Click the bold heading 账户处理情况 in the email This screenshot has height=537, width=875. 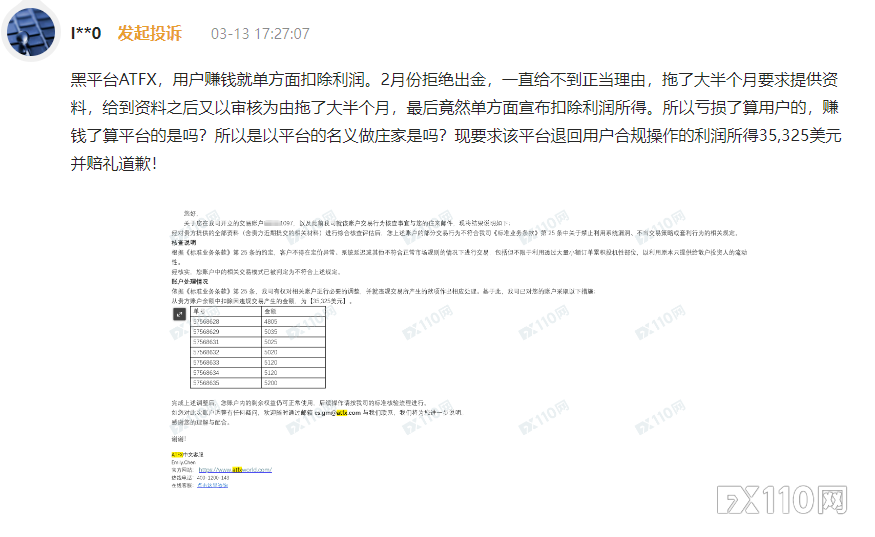pos(190,282)
